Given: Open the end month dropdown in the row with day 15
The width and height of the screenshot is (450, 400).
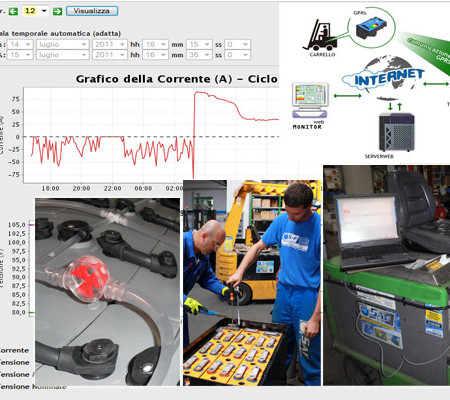Looking at the screenshot, I should 63,55.
